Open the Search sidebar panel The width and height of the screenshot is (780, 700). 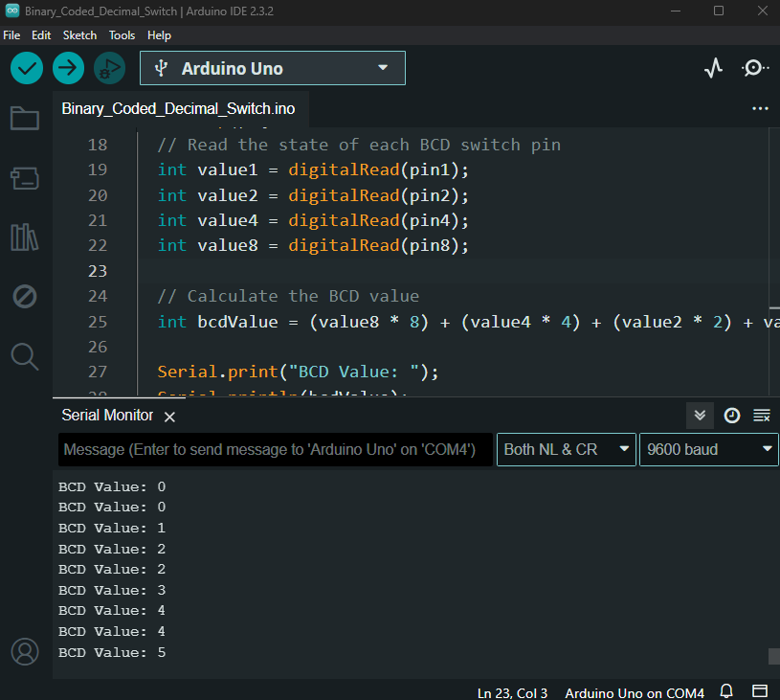click(x=25, y=356)
